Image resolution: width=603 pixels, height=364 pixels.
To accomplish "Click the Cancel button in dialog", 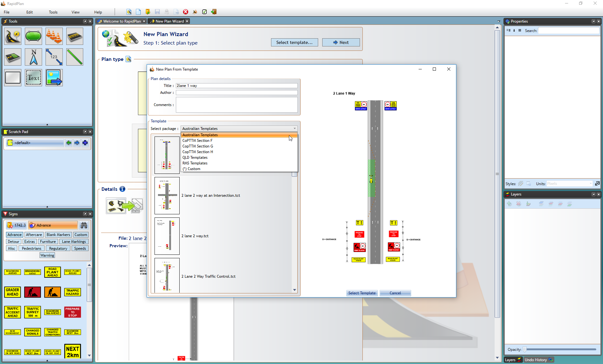I will [395, 293].
